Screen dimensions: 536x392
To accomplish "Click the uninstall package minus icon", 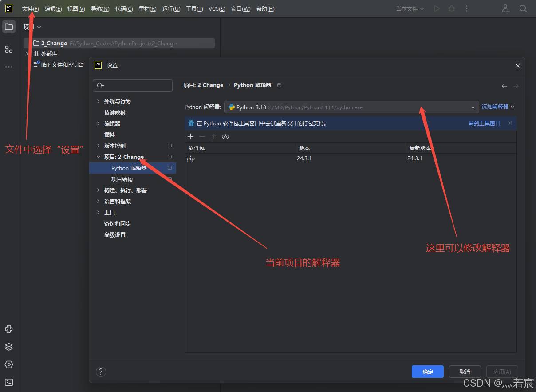I will [202, 136].
